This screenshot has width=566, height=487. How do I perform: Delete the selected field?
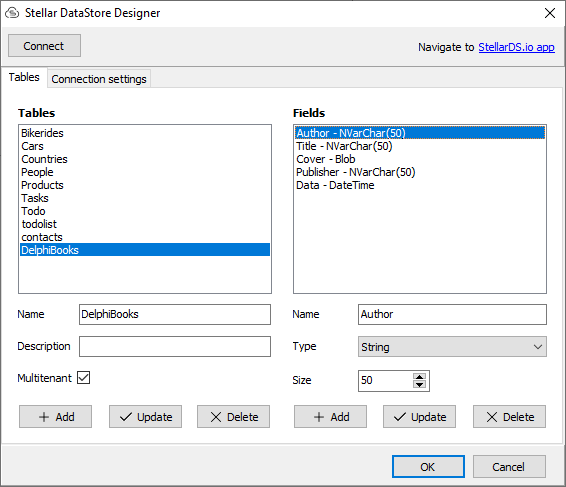coord(509,417)
